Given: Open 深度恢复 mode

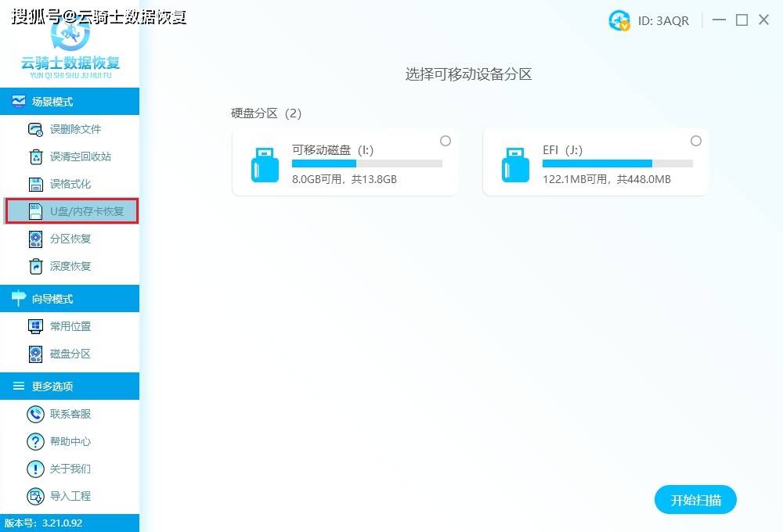Looking at the screenshot, I should (70, 267).
